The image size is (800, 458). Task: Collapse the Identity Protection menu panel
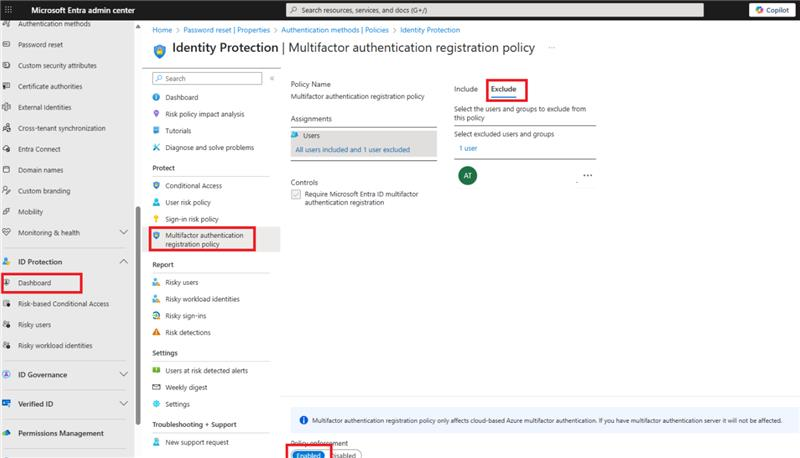(272, 79)
